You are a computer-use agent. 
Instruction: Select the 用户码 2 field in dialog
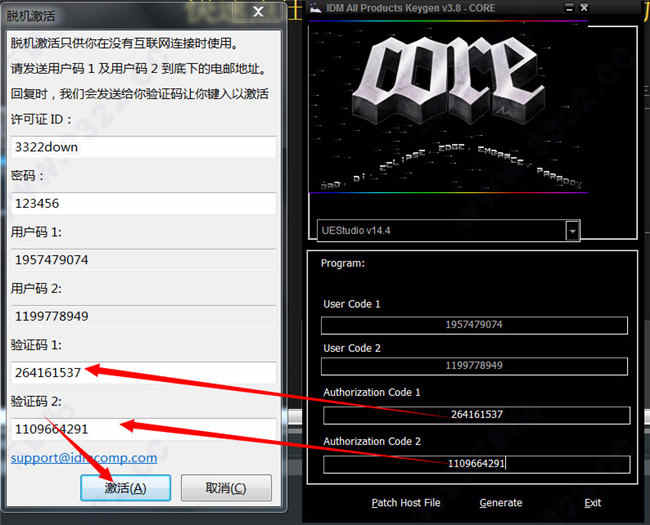143,316
